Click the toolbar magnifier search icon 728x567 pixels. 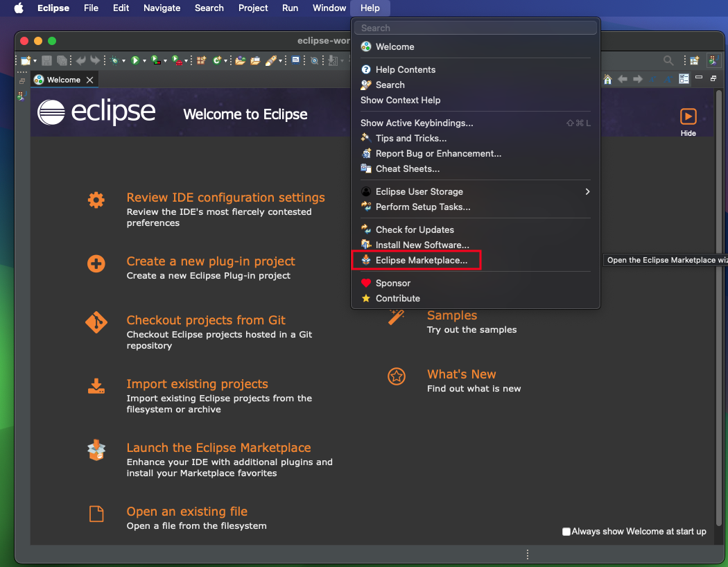click(668, 60)
